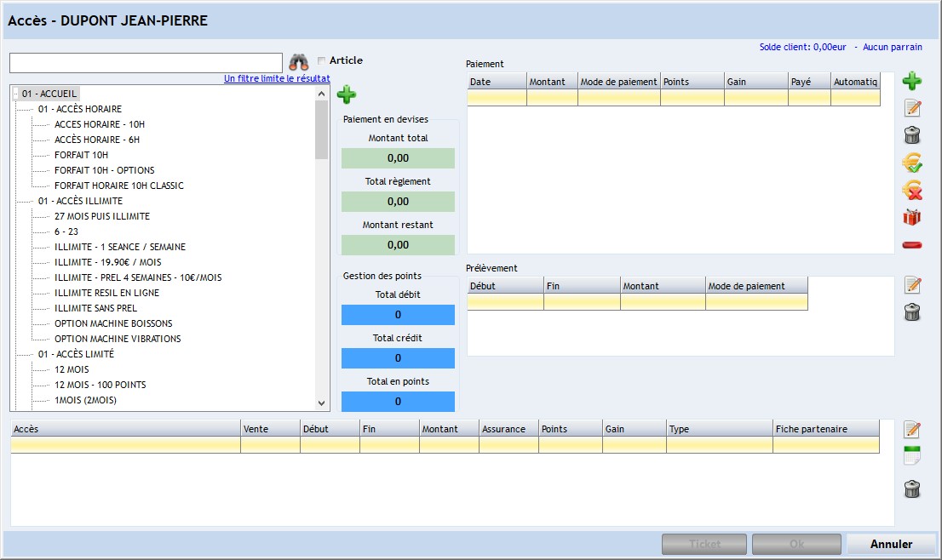Screen dimensions: 942x560
Task: Click the Mode de paiement column header
Action: 618,82
